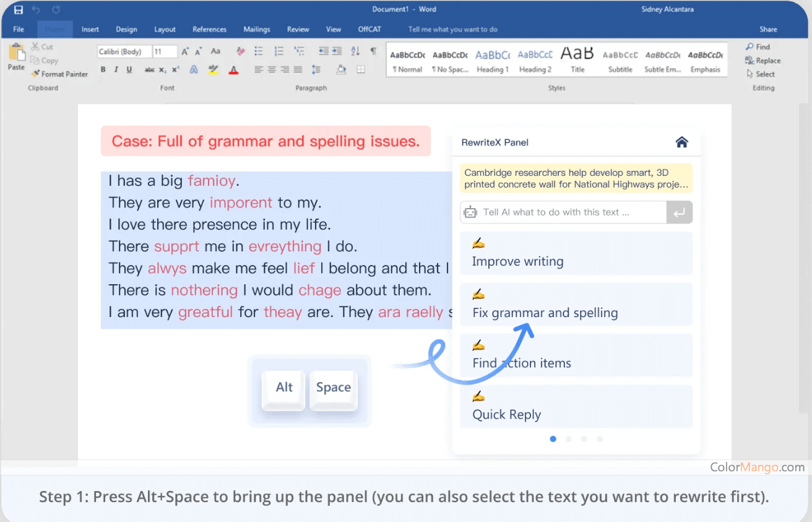Expand the Select editing options
The image size is (812, 522).
pos(761,74)
